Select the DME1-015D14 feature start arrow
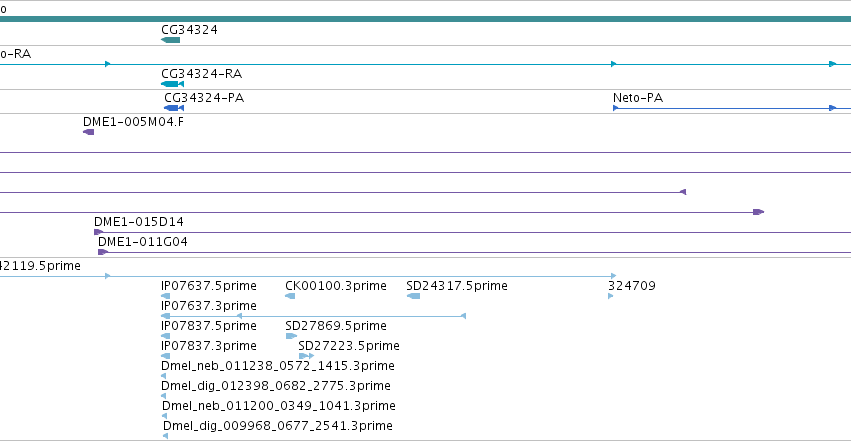This screenshot has width=851, height=441. pyautogui.click(x=98, y=232)
